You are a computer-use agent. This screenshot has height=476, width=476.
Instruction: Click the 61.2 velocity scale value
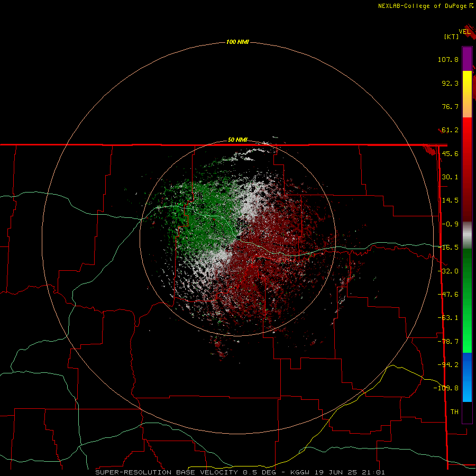[x=450, y=130]
